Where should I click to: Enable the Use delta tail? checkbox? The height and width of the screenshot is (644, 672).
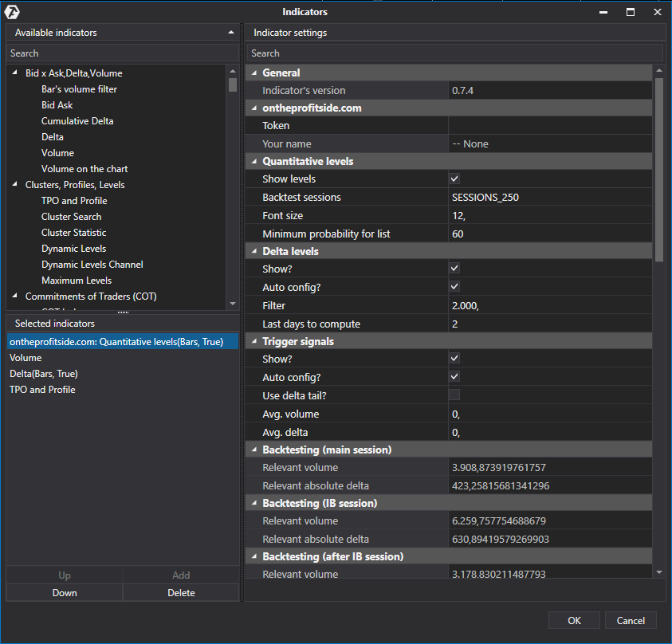click(454, 395)
